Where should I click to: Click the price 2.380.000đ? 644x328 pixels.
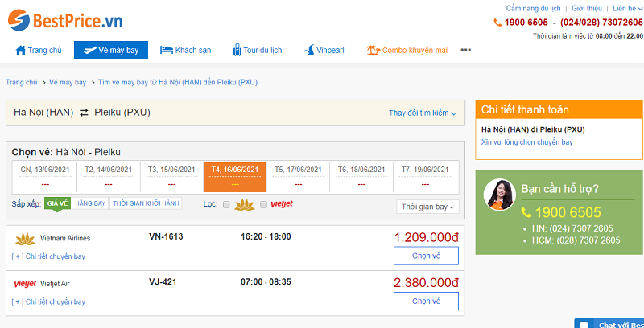427,283
